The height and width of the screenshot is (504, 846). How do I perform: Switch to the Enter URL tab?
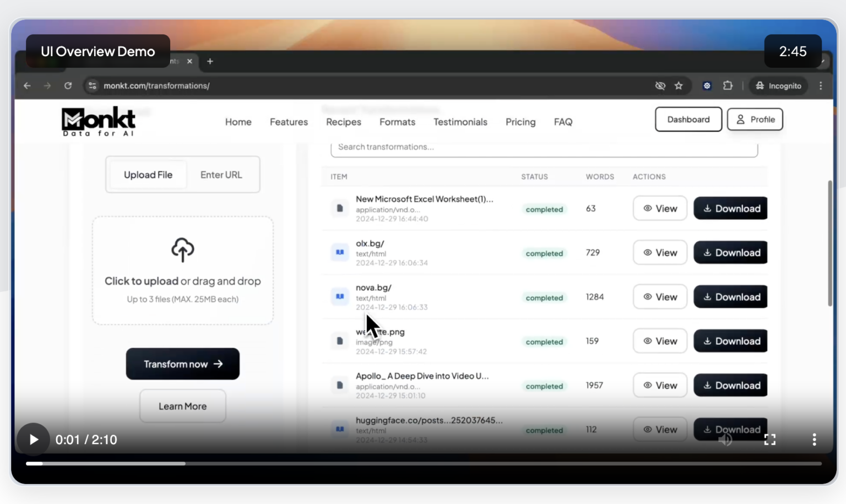[x=221, y=175]
